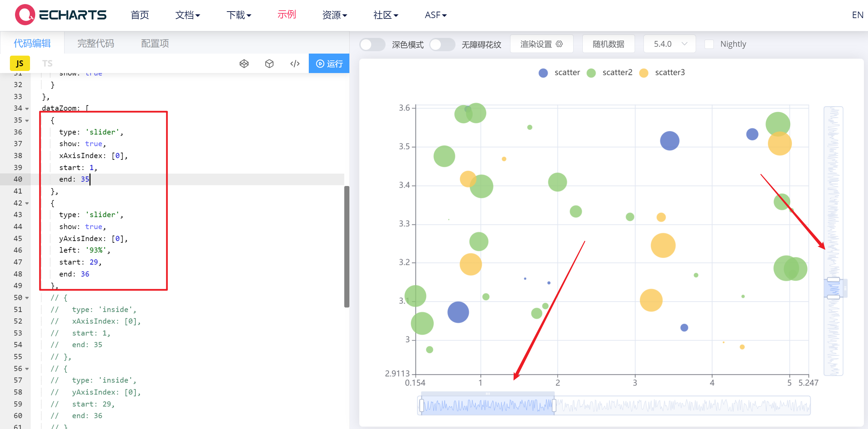Open the 5.4.0 version dropdown

669,44
